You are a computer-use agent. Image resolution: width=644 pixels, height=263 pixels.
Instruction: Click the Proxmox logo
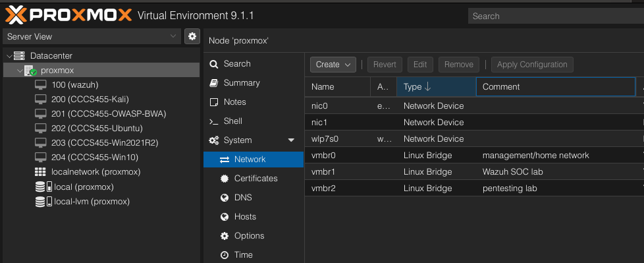point(69,16)
